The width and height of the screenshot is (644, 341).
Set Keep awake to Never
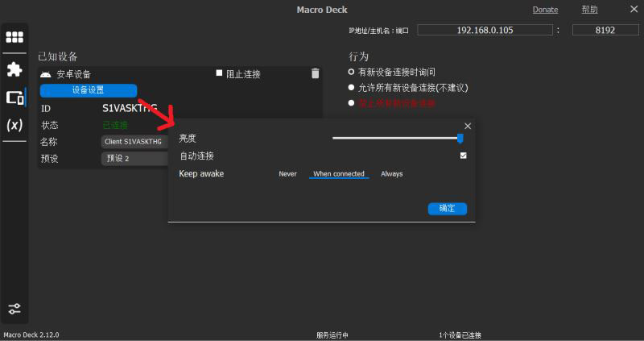287,174
